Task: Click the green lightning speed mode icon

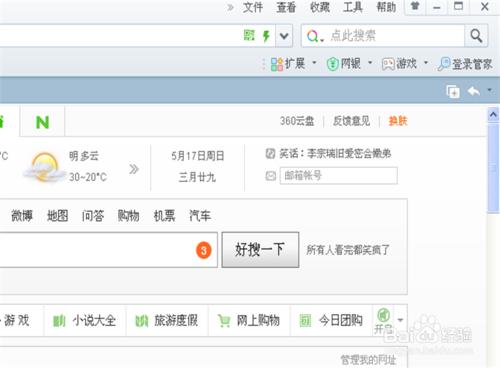Action: point(266,36)
